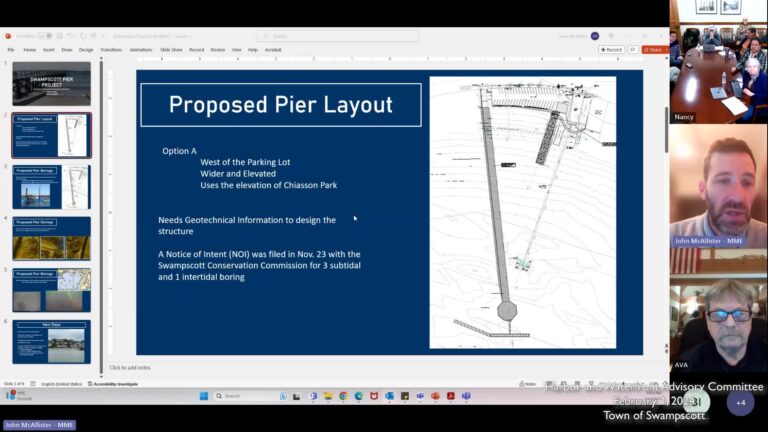The image size is (768, 432).
Task: Open the Design tab
Action: 86,49
